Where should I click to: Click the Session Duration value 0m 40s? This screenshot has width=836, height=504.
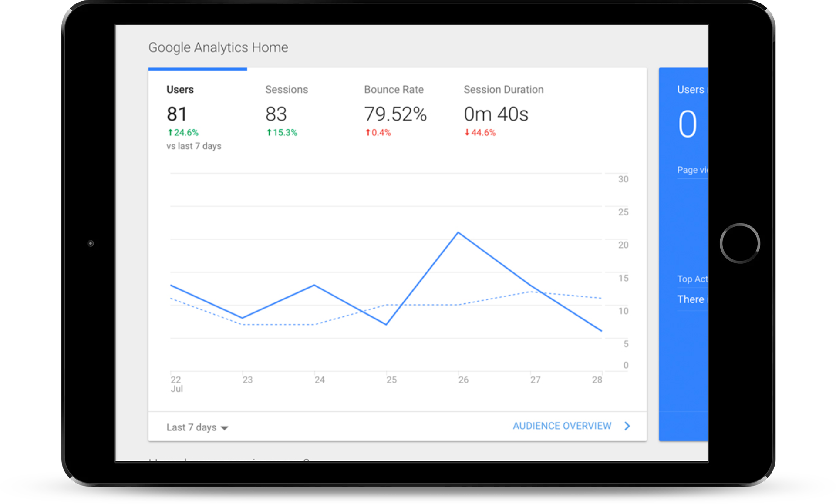pos(496,114)
